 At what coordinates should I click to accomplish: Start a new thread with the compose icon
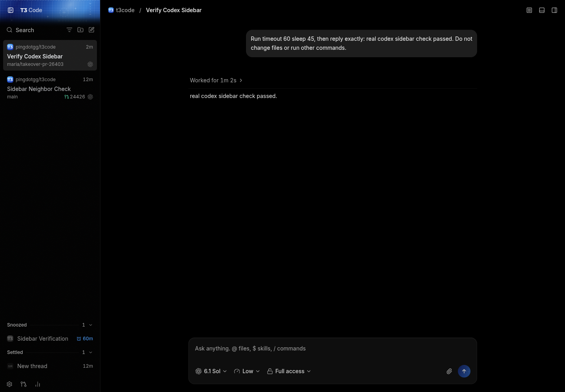[91, 30]
